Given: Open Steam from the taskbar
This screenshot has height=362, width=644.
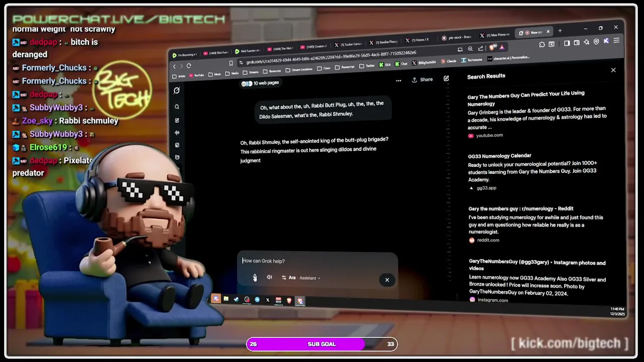Looking at the screenshot, I should coord(236,300).
